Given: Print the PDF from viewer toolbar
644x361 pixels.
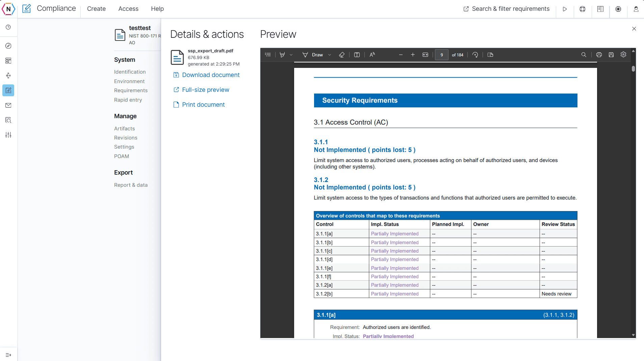Looking at the screenshot, I should (x=599, y=55).
